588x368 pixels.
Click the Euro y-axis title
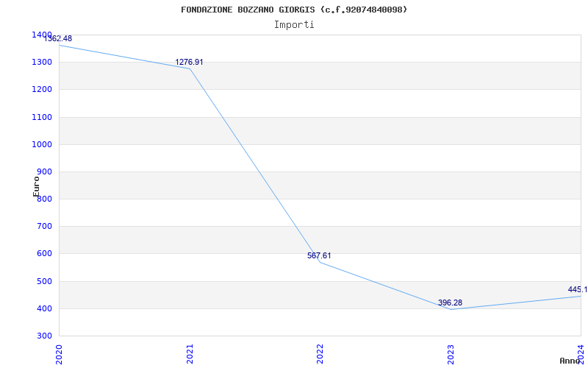pos(36,186)
